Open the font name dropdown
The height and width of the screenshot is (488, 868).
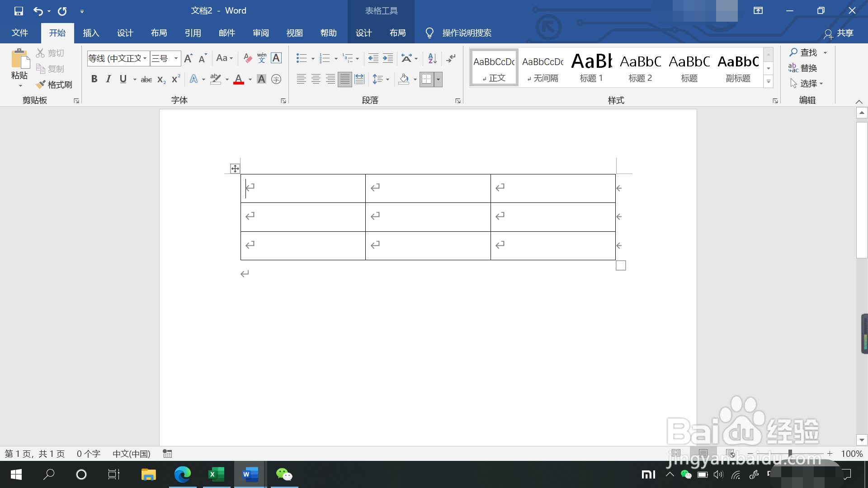pos(145,58)
